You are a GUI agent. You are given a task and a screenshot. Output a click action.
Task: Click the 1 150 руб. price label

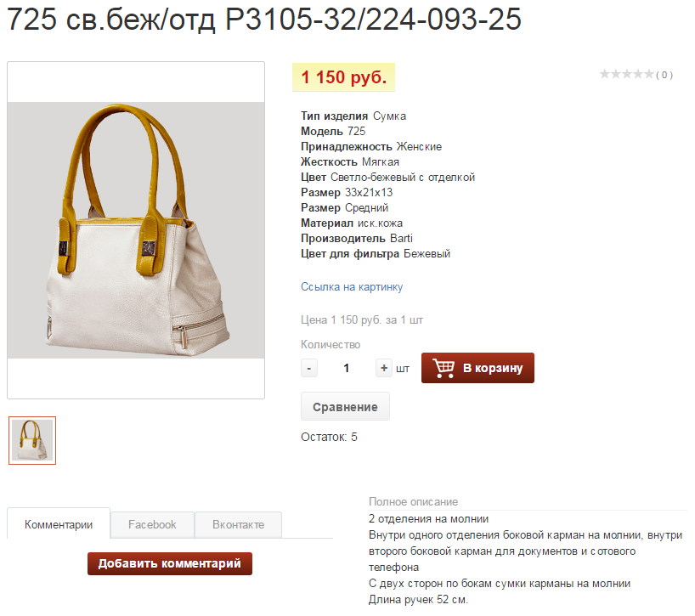click(x=343, y=77)
